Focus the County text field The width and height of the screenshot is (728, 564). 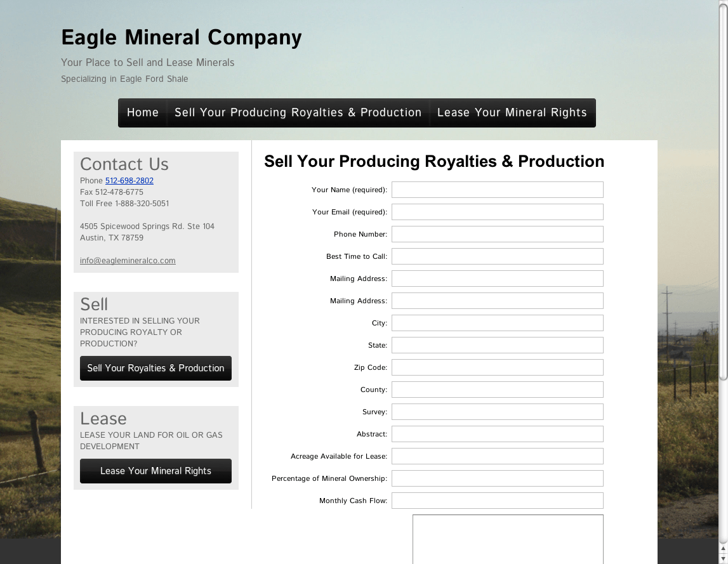(x=497, y=389)
